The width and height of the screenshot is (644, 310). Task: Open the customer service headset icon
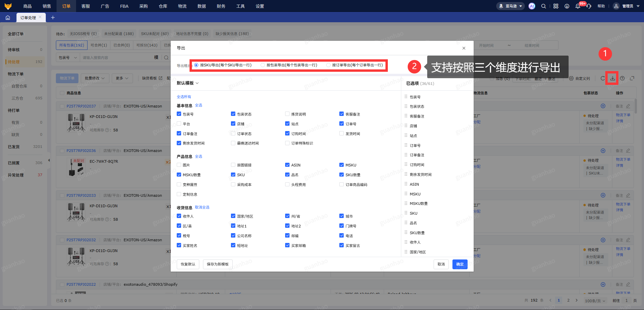point(589,6)
